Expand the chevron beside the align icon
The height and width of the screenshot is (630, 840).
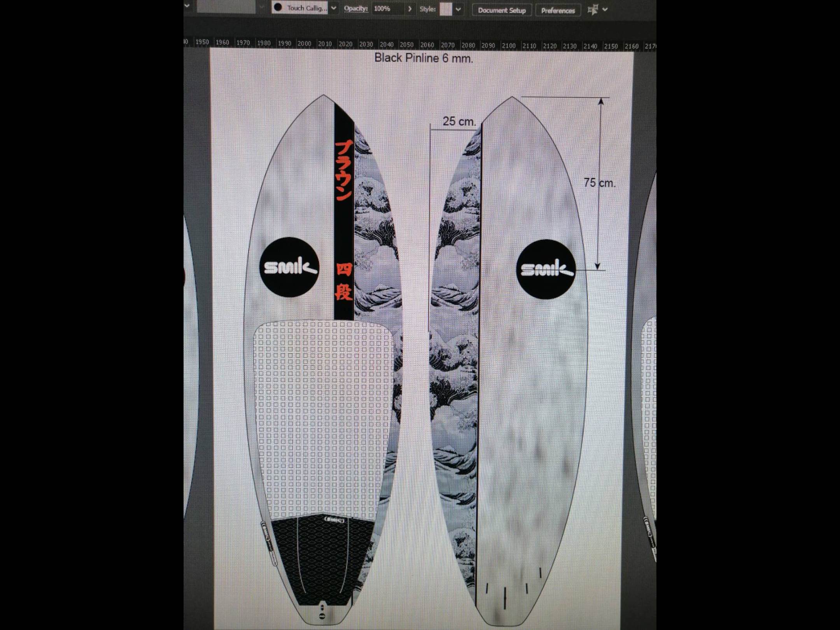pos(605,10)
